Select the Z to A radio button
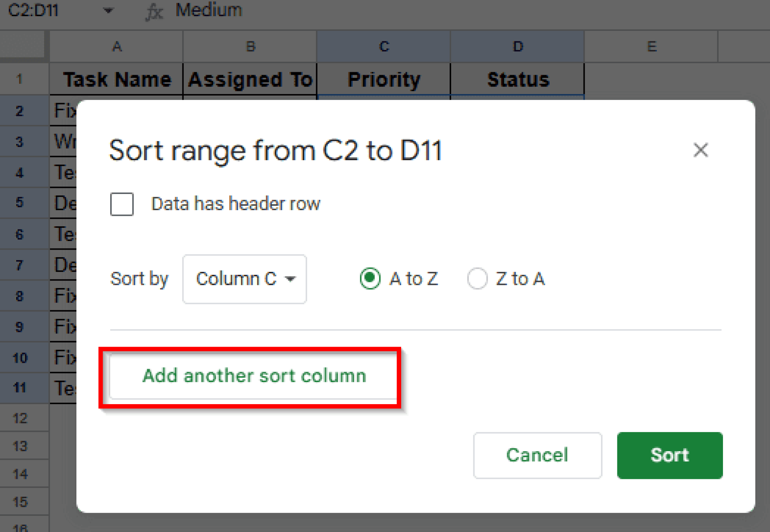770x532 pixels. (477, 279)
